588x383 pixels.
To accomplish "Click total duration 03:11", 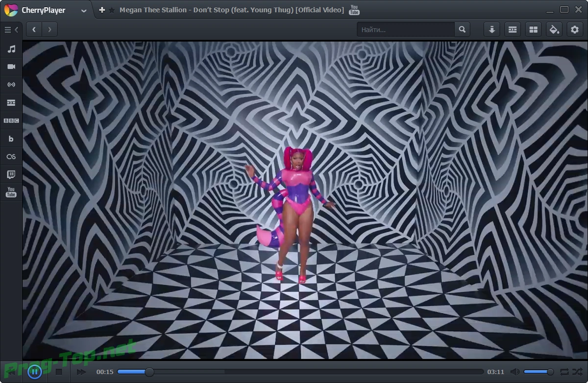I will pyautogui.click(x=496, y=372).
